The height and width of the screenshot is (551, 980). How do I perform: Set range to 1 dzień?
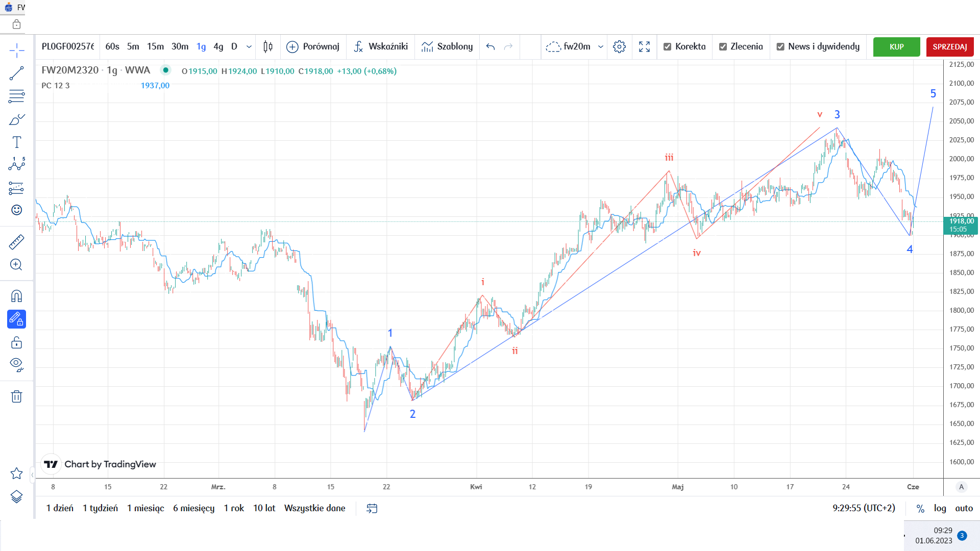pos(60,508)
